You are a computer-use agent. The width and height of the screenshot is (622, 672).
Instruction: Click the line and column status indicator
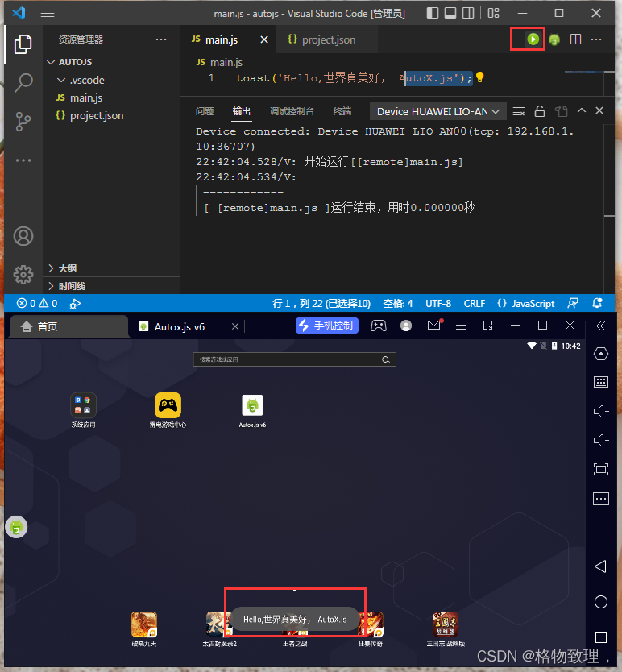pos(321,304)
